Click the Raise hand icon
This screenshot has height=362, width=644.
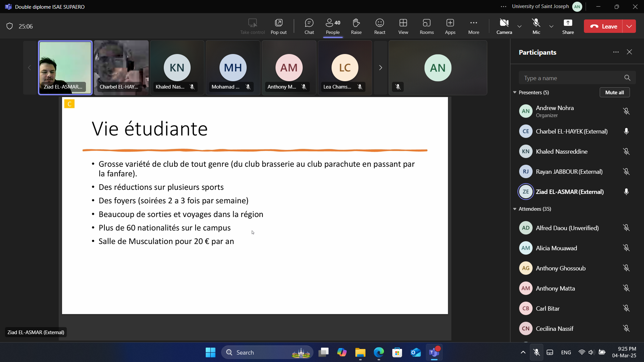[x=356, y=26]
